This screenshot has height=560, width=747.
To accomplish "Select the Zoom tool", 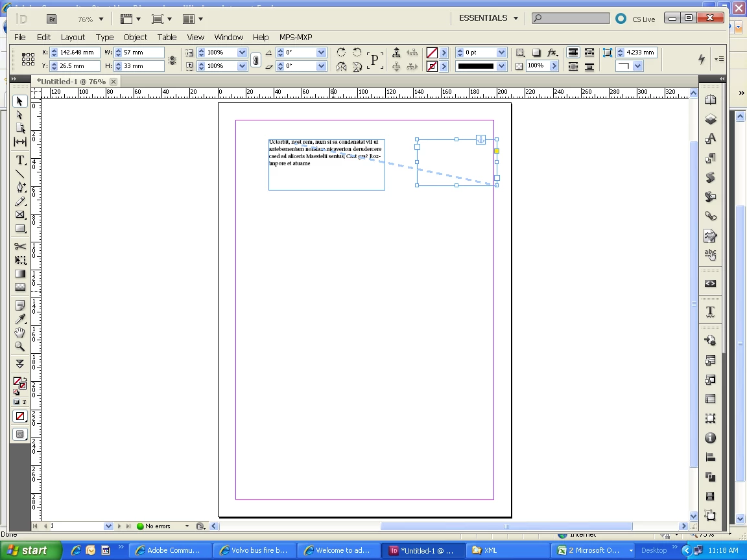I will coord(19,346).
